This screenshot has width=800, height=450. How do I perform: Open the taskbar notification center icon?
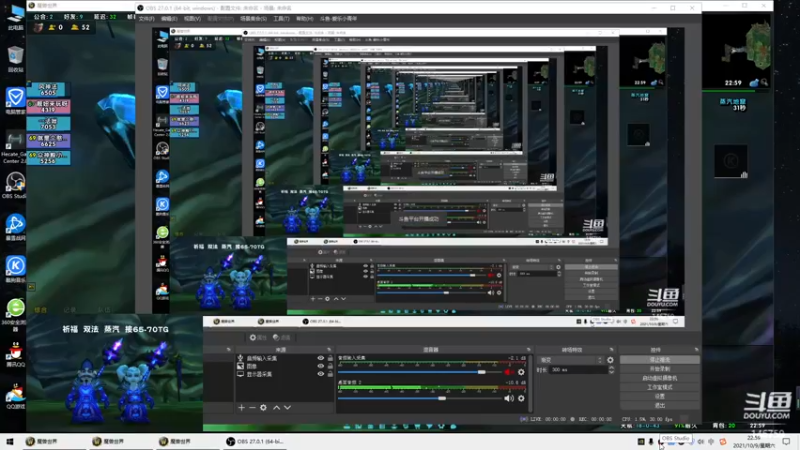(786, 442)
